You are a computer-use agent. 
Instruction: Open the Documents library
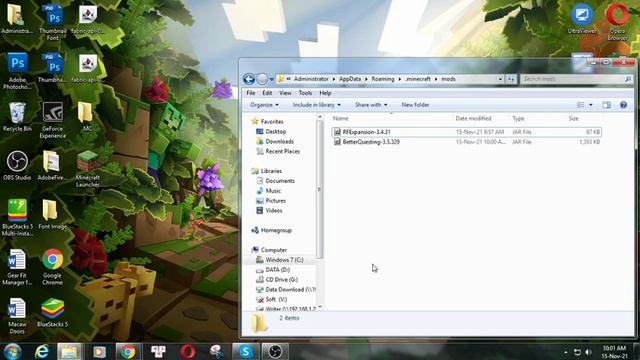pyautogui.click(x=280, y=180)
